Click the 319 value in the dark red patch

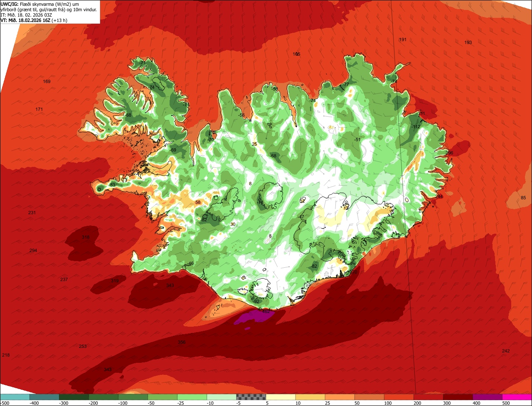click(115, 281)
